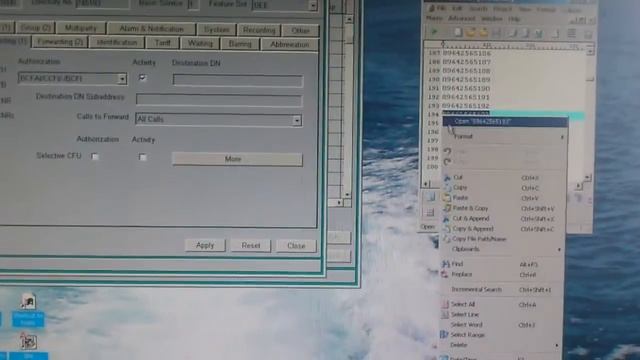
Task: Focus the Directory No. input field
Action: point(102,4)
